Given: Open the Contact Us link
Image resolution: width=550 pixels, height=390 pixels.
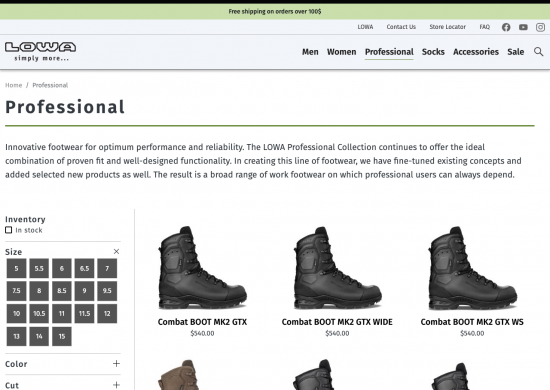Looking at the screenshot, I should click(x=401, y=27).
